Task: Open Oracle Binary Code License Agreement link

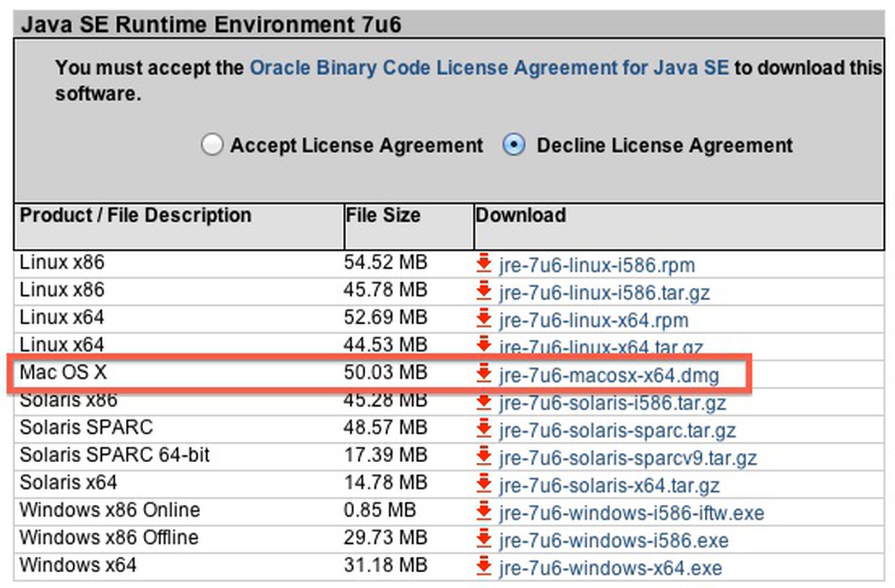Action: click(489, 68)
